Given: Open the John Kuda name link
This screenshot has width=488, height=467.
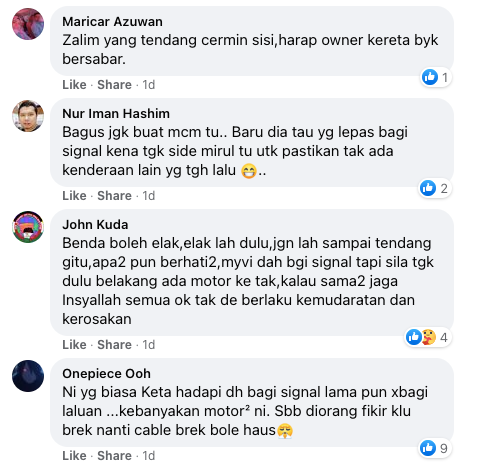Looking at the screenshot, I should pos(95,224).
